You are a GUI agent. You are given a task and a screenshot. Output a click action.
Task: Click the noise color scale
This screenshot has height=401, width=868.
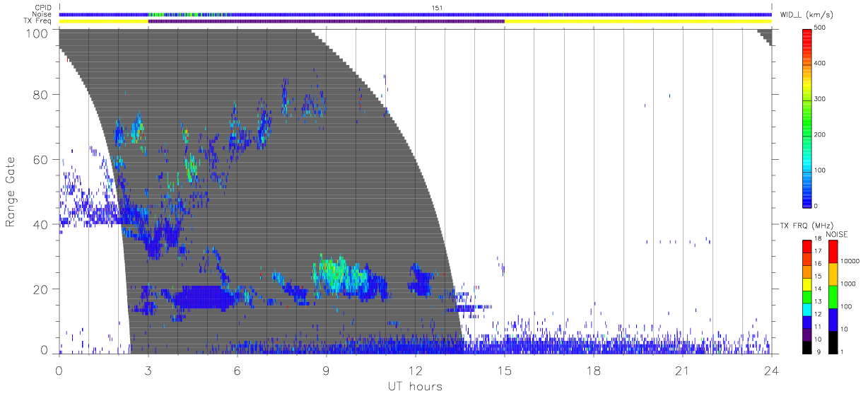[x=833, y=297]
